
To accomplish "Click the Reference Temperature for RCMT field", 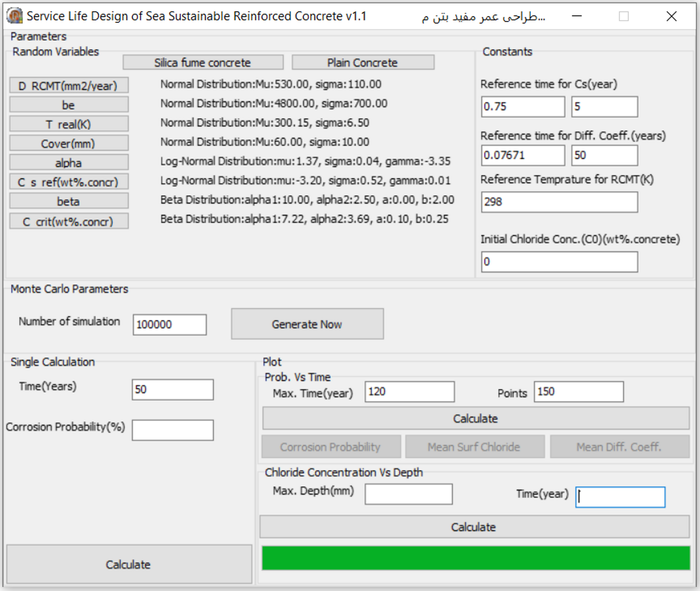I will 559,202.
